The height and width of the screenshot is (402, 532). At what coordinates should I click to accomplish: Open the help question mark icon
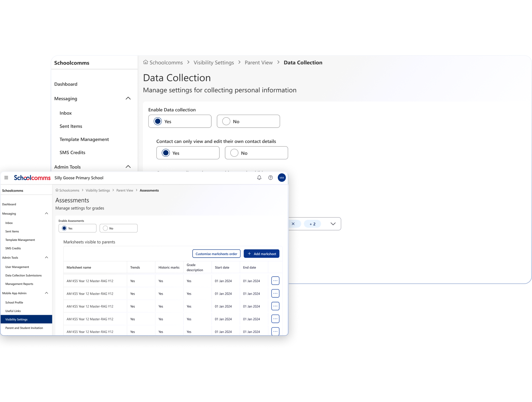[271, 178]
